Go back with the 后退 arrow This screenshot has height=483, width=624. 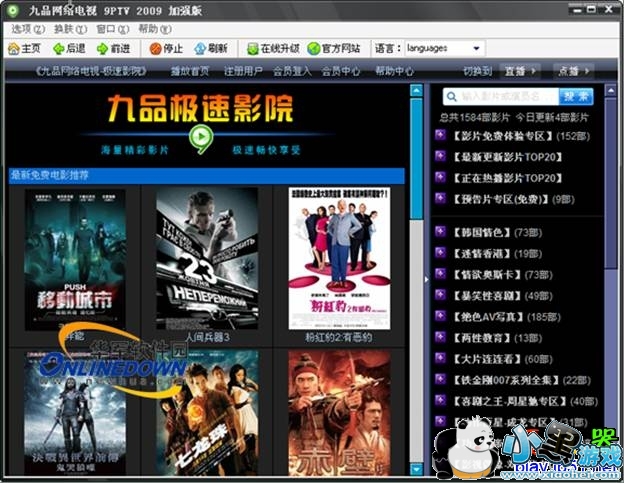pyautogui.click(x=69, y=49)
